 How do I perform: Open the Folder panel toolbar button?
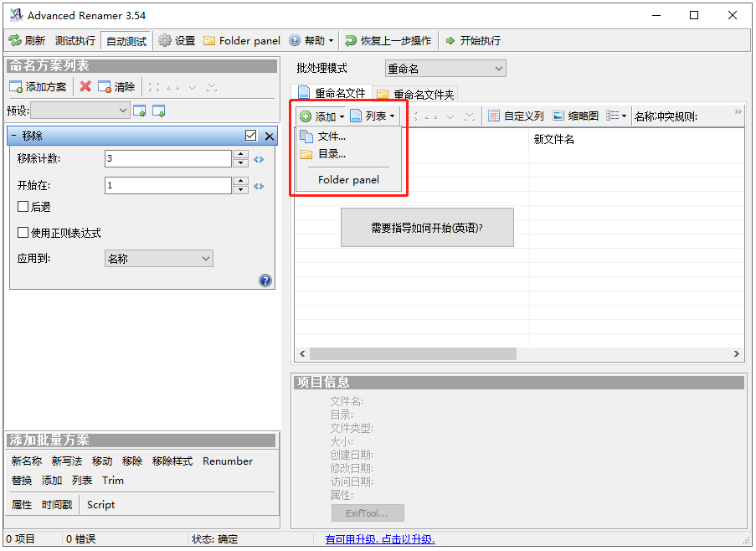(242, 40)
